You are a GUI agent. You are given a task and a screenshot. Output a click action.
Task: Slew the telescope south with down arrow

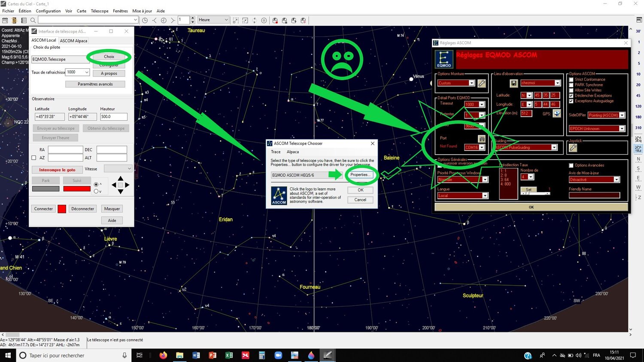click(121, 192)
